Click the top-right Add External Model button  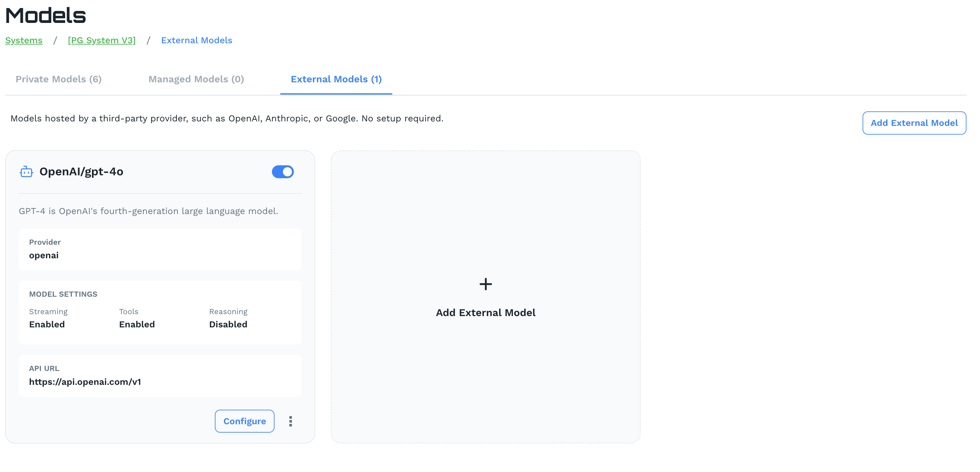point(914,123)
